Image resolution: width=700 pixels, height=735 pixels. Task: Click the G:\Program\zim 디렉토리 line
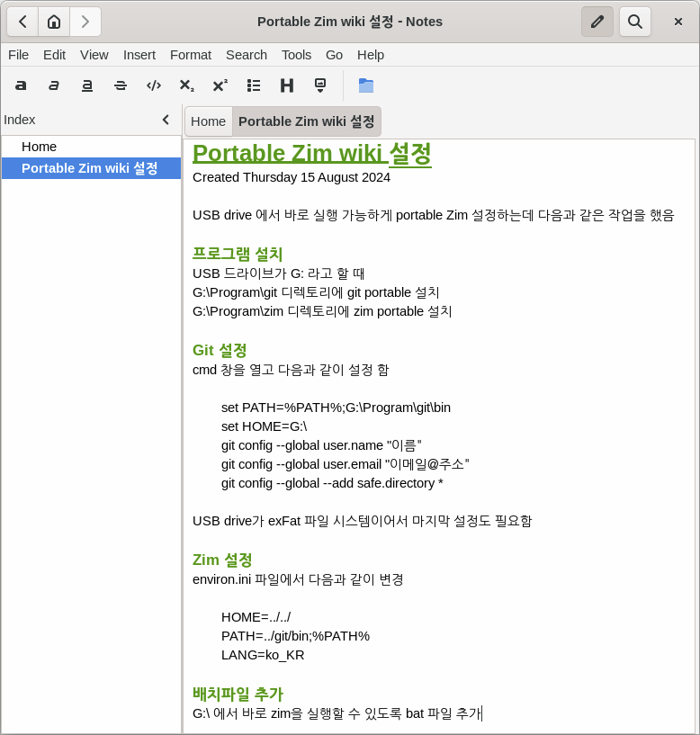[x=322, y=311]
